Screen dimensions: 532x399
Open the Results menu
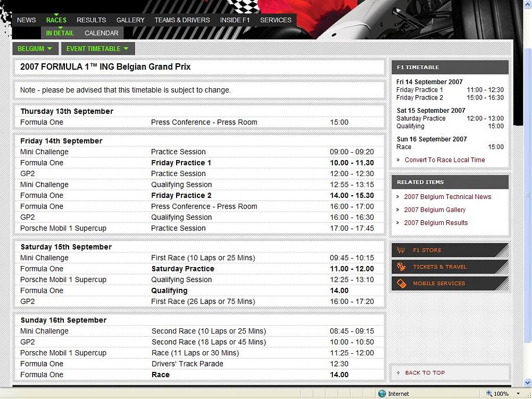pyautogui.click(x=92, y=20)
